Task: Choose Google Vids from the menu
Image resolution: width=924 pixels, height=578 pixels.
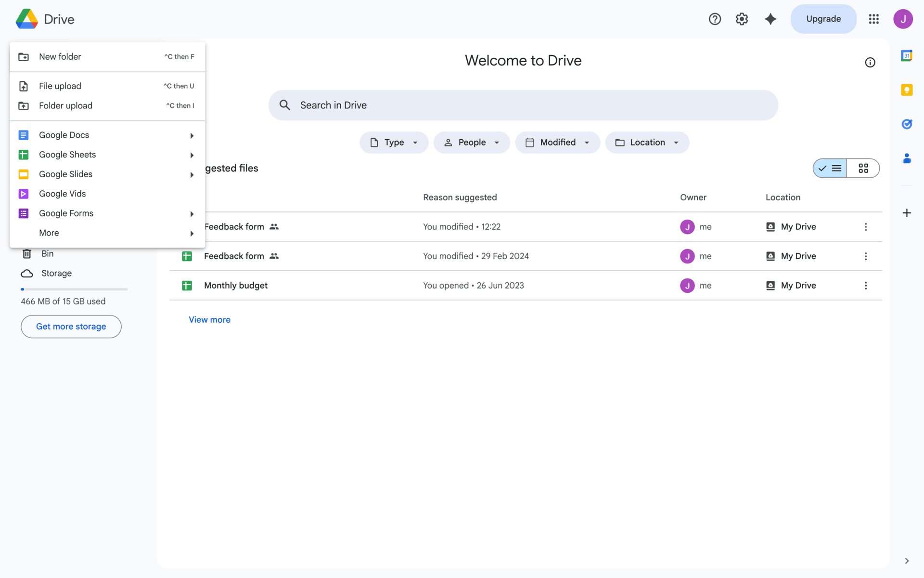Action: [x=107, y=194]
